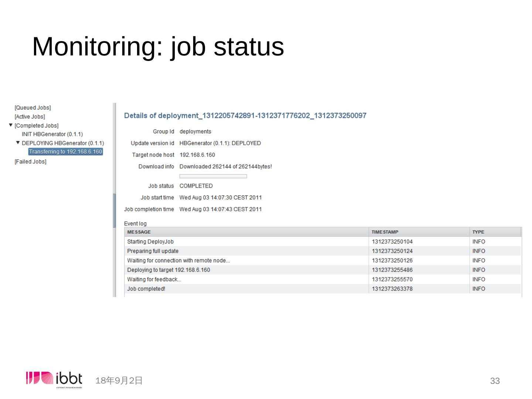Click the vertical splitter scrollbar handle
The width and height of the screenshot is (532, 399).
coord(115,210)
